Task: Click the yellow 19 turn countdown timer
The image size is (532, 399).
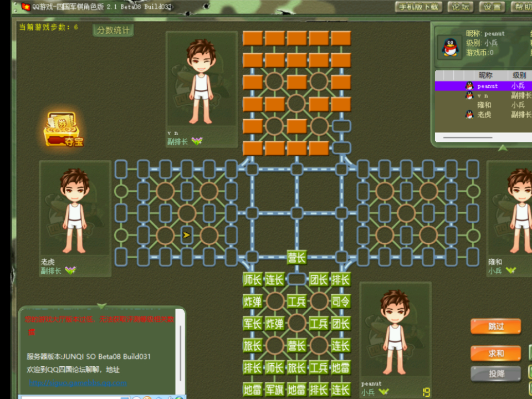Action: click(x=427, y=392)
